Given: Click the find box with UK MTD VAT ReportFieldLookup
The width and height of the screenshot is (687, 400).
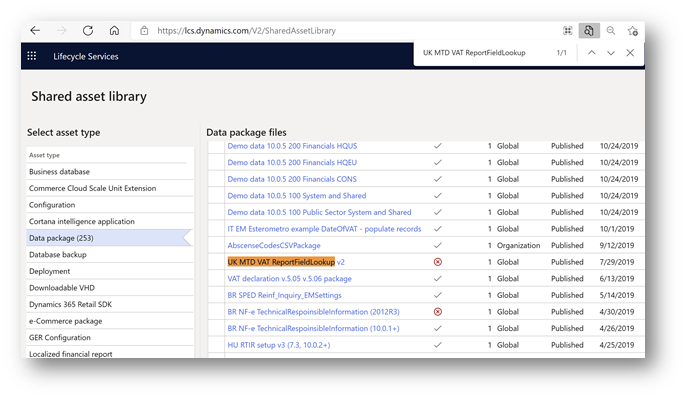Looking at the screenshot, I should pos(474,53).
